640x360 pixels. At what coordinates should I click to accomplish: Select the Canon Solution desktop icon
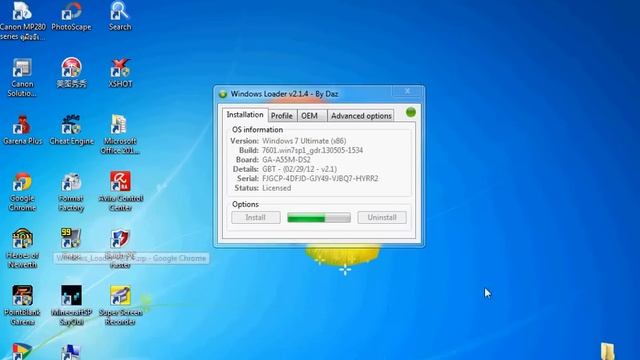[x=22, y=78]
